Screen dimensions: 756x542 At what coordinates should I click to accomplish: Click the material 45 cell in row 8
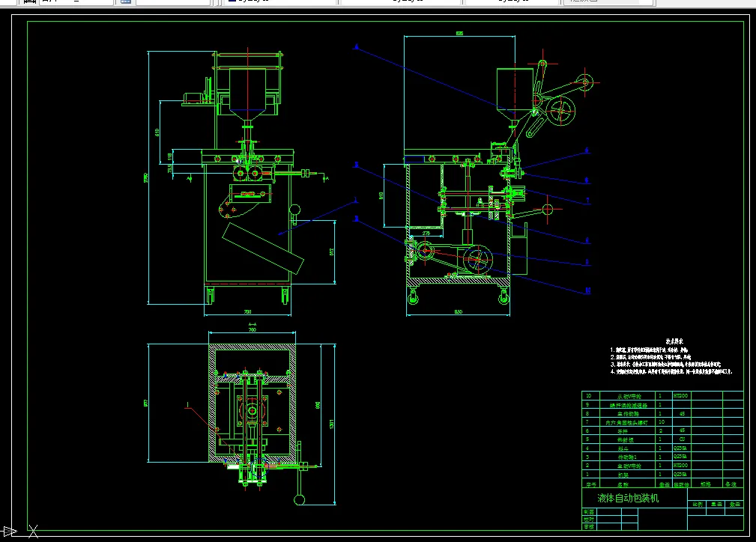(682, 413)
